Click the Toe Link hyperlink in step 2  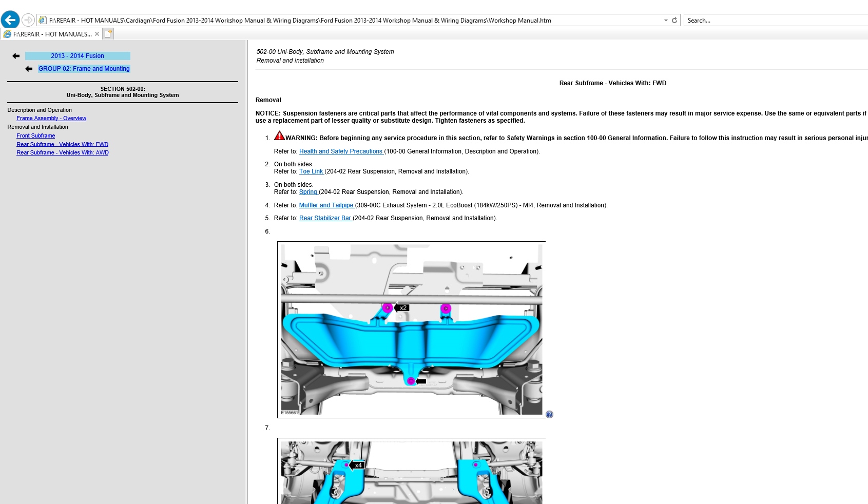click(311, 171)
